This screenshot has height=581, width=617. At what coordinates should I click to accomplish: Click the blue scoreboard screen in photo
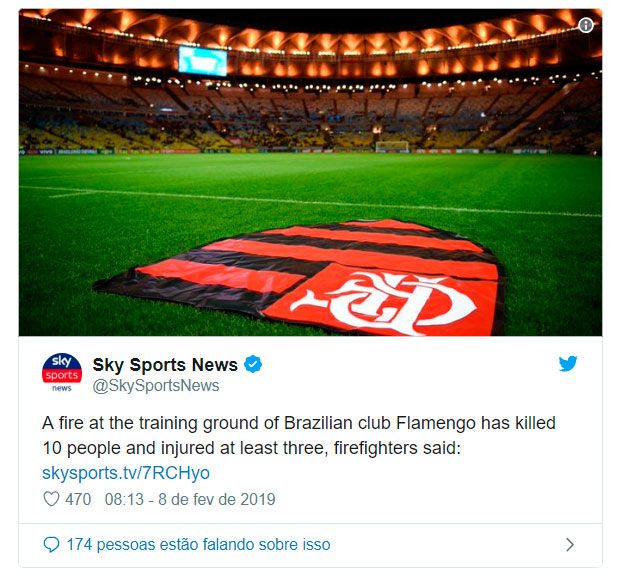(x=203, y=61)
